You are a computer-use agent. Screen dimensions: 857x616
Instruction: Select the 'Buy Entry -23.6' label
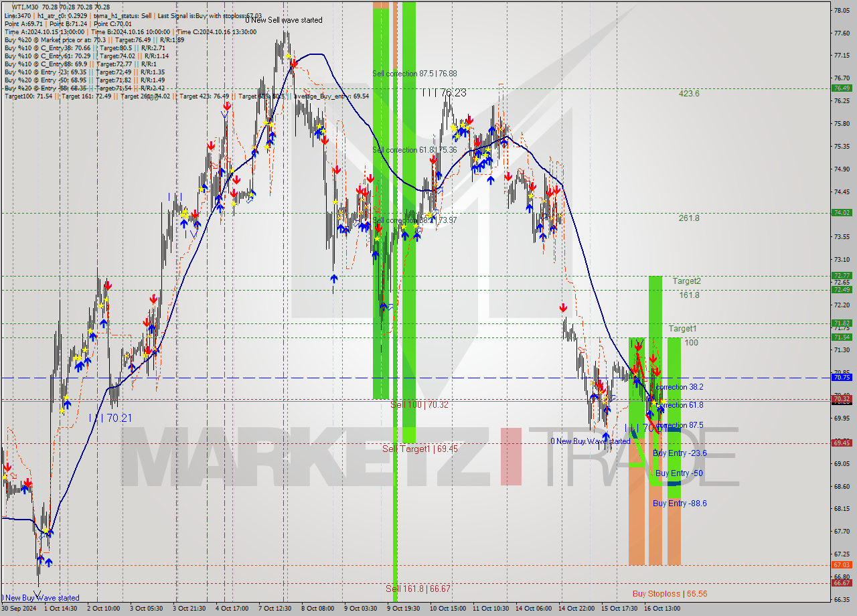(x=680, y=453)
